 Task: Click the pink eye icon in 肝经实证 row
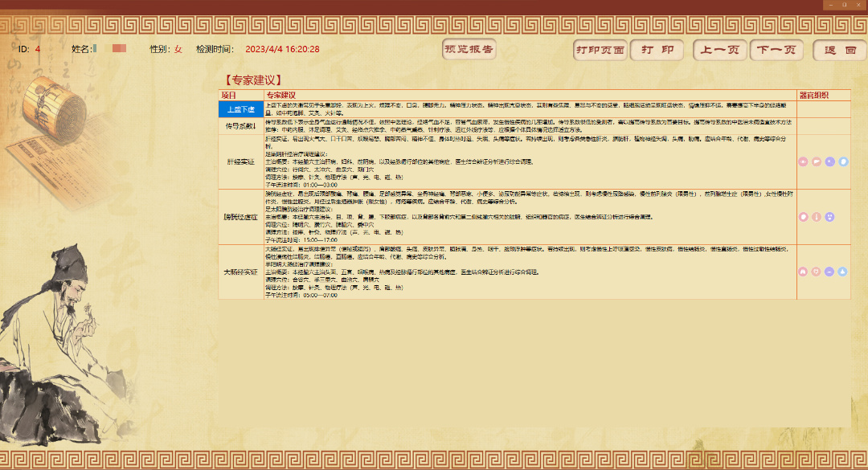[x=803, y=161]
